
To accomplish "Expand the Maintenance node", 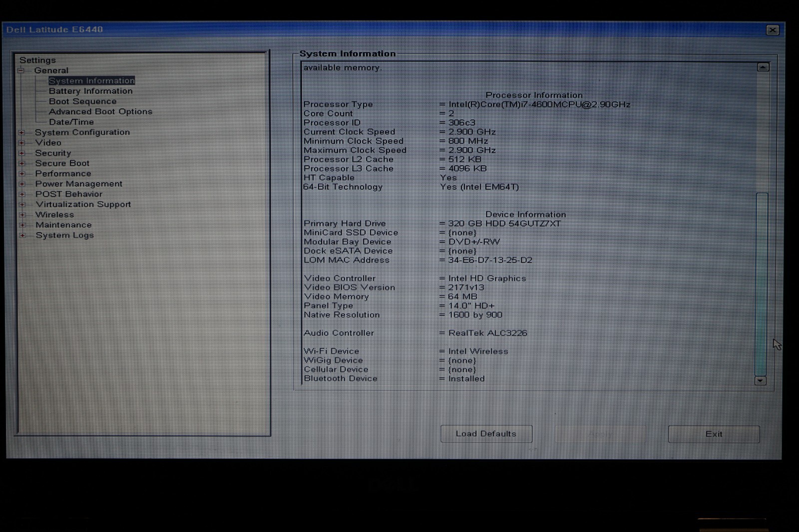I will (22, 225).
